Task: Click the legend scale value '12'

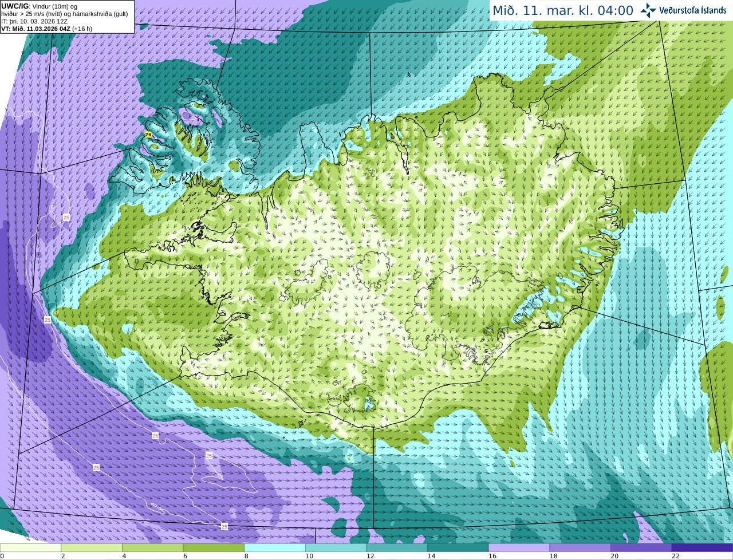Action: [371, 556]
